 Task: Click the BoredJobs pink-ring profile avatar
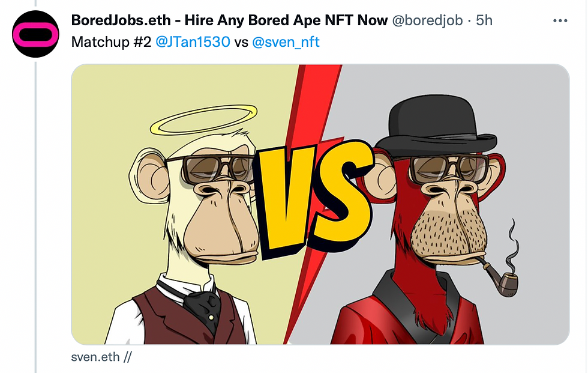click(35, 34)
